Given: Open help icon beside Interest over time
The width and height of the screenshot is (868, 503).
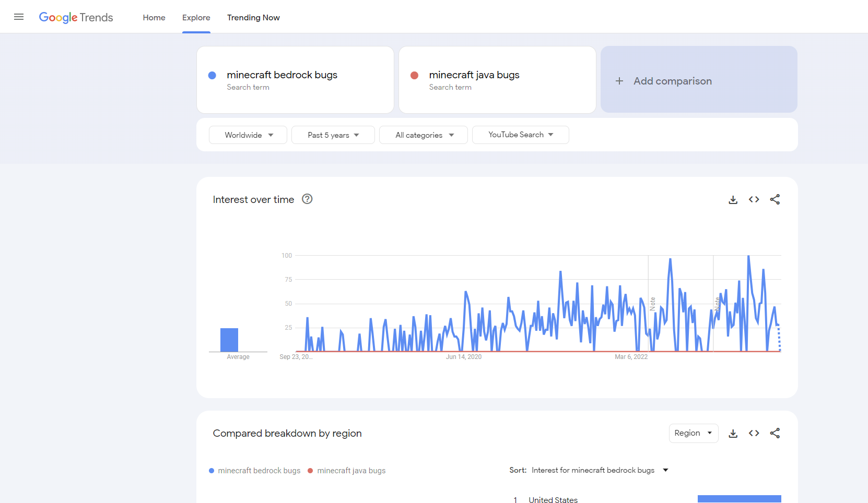Looking at the screenshot, I should pos(307,199).
